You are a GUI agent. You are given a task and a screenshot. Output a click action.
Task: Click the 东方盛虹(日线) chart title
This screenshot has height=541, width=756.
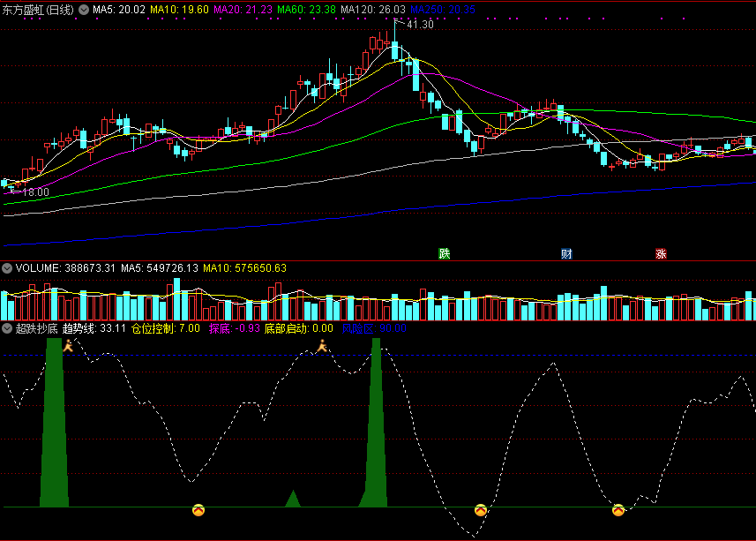pos(38,10)
